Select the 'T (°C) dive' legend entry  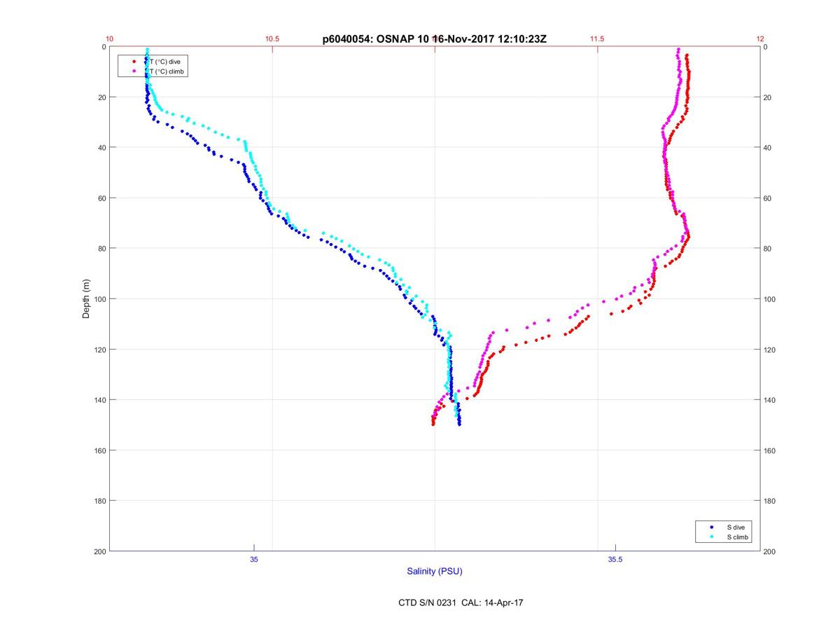point(164,62)
